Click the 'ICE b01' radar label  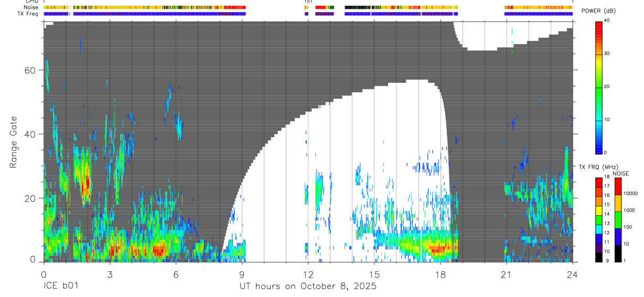[61, 287]
